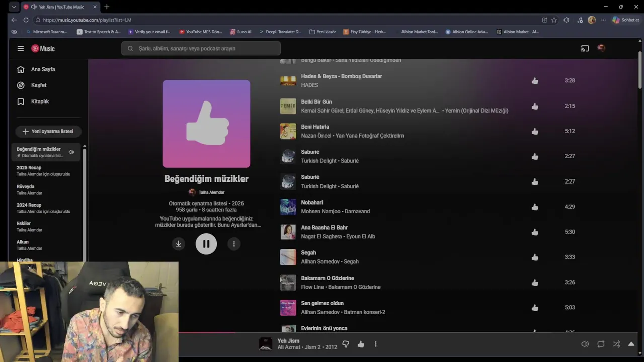This screenshot has height=362, width=644.
Task: Pause the playlist with the large pause button
Action: tap(206, 244)
